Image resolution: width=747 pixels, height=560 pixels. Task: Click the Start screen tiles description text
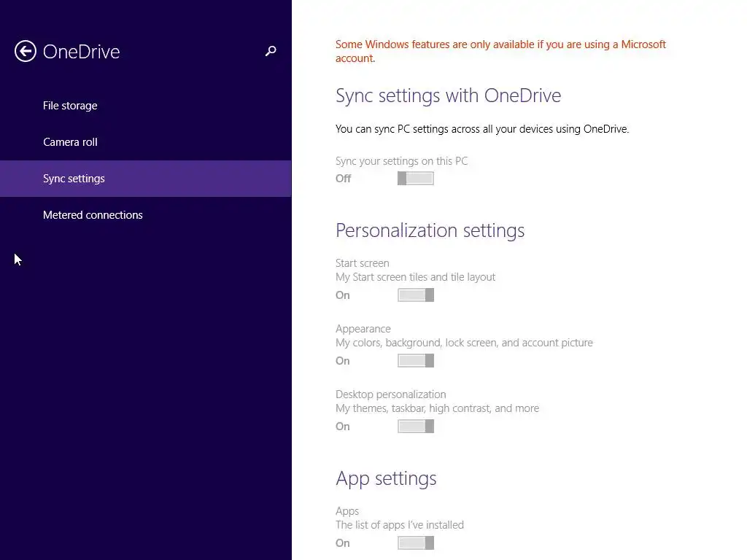(x=415, y=277)
